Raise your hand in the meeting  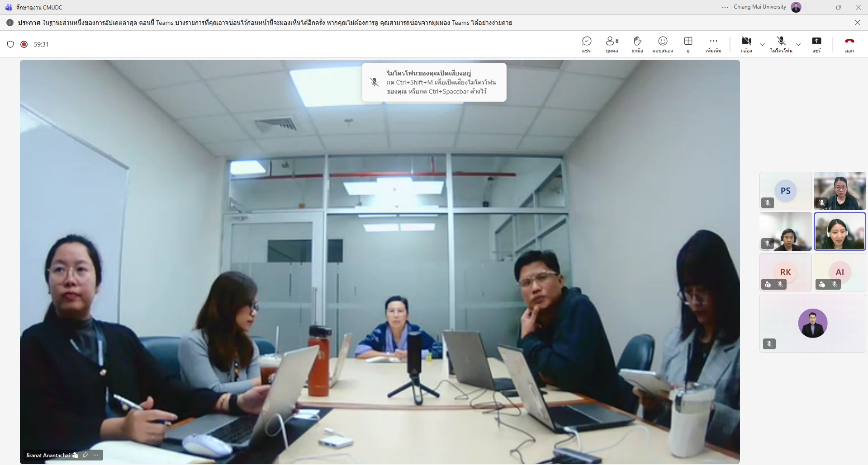pos(637,44)
